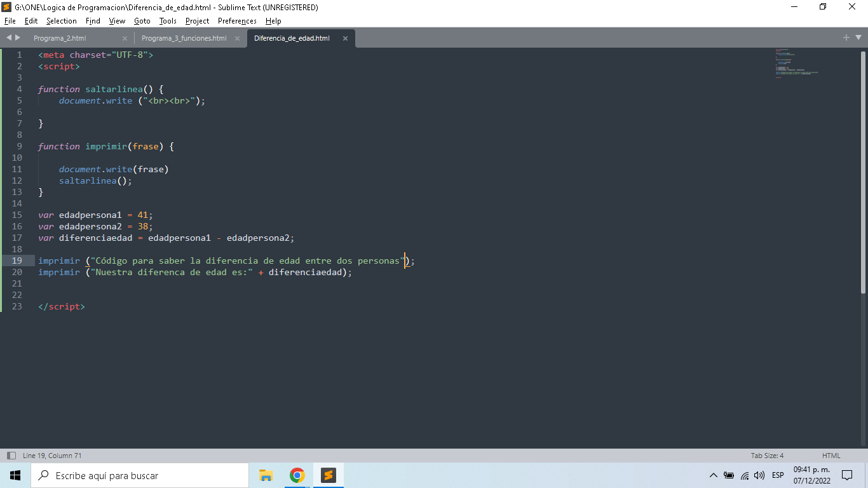Close the Programa_3_funciones.html tab

[237, 38]
